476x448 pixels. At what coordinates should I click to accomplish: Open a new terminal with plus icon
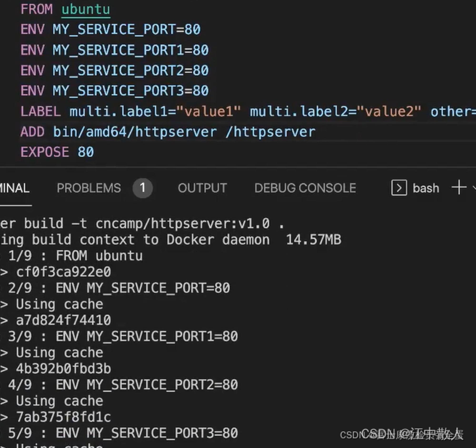pyautogui.click(x=459, y=187)
